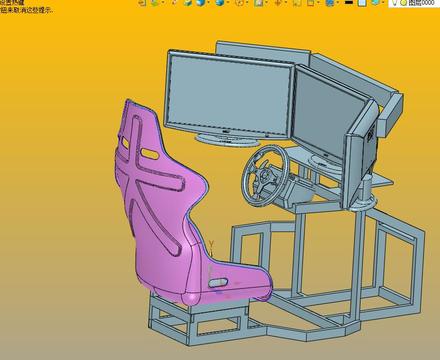Click the blue shaded cube display icon
Viewport: 440px width, 360px height.
point(200,3)
